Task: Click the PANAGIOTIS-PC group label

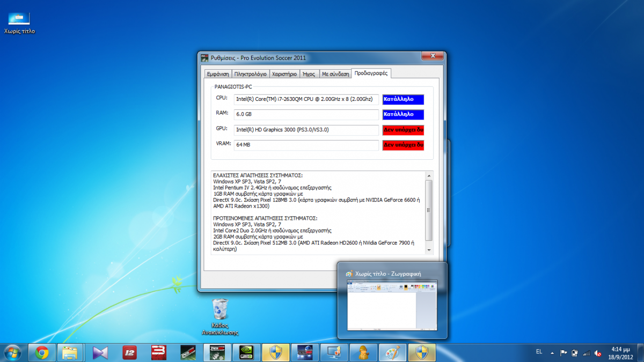Action: (x=233, y=86)
